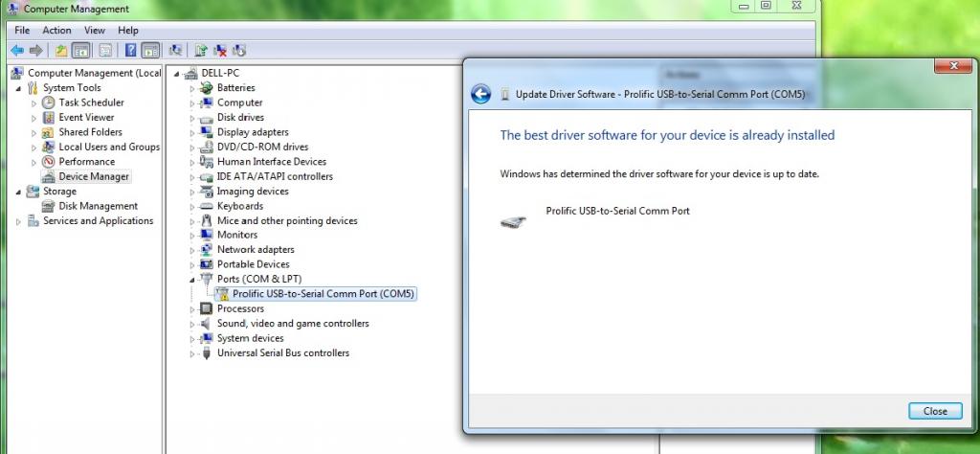Click the Task Scheduler clock icon
The width and height of the screenshot is (980, 454).
(48, 102)
